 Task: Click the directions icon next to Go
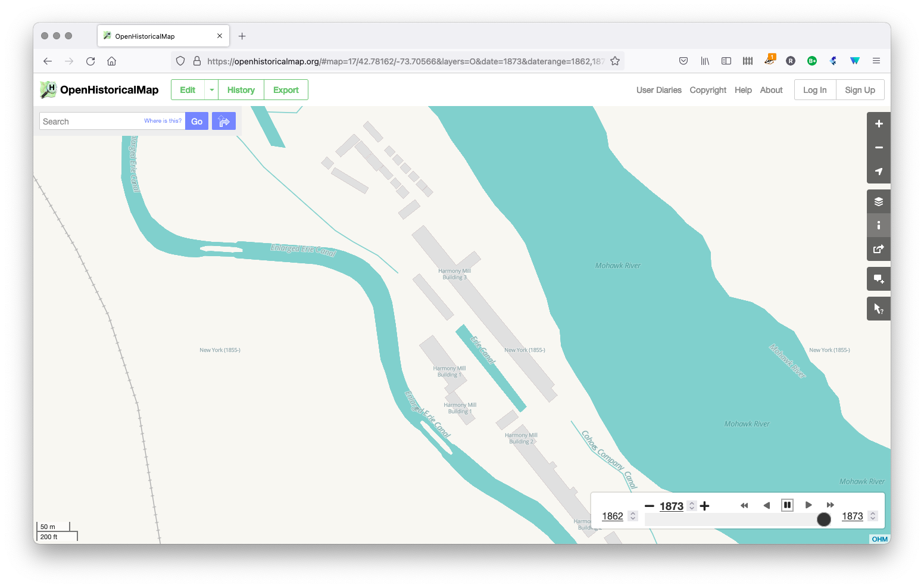(x=223, y=120)
